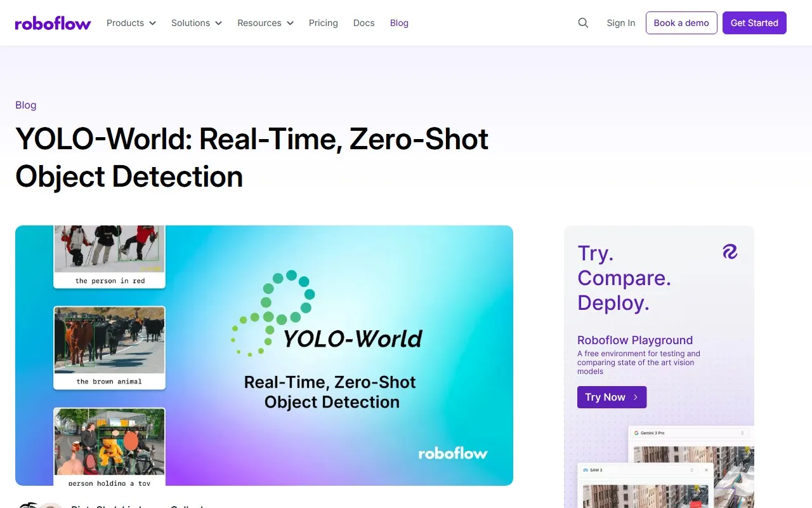This screenshot has height=508, width=812.
Task: Open the model selector on the SAM 3 card
Action: point(691,470)
